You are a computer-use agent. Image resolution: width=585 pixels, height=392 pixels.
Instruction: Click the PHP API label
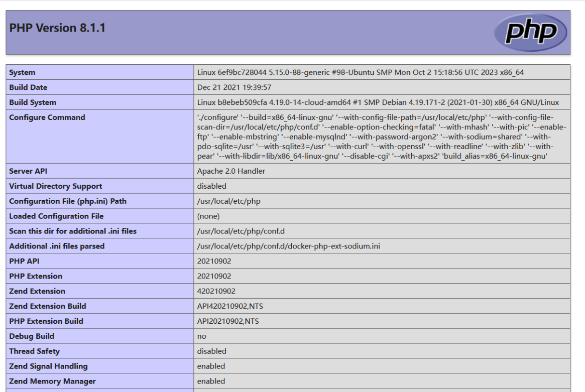click(24, 261)
